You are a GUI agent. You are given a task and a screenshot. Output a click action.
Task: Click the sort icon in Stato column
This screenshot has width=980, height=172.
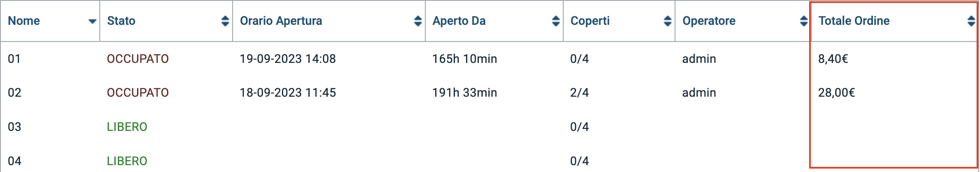coord(225,21)
